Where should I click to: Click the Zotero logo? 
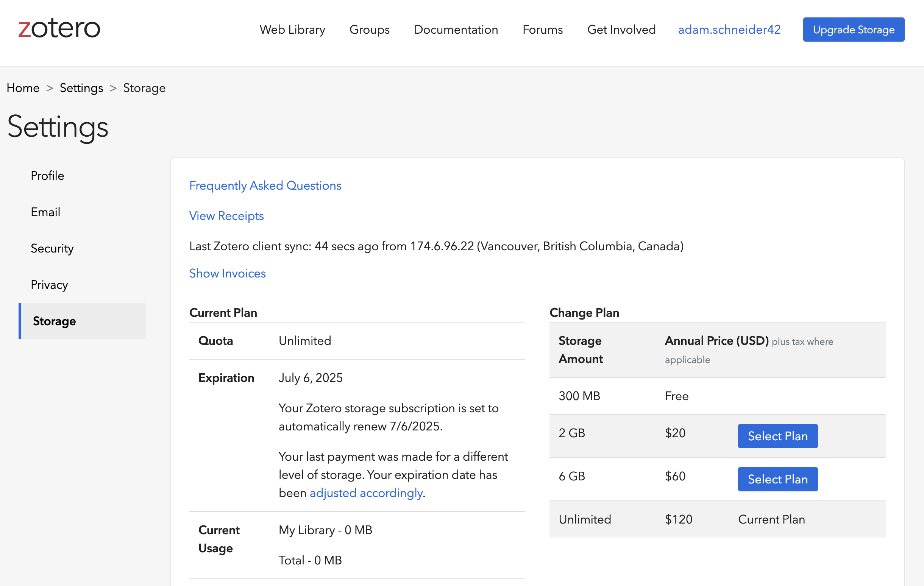(x=59, y=28)
